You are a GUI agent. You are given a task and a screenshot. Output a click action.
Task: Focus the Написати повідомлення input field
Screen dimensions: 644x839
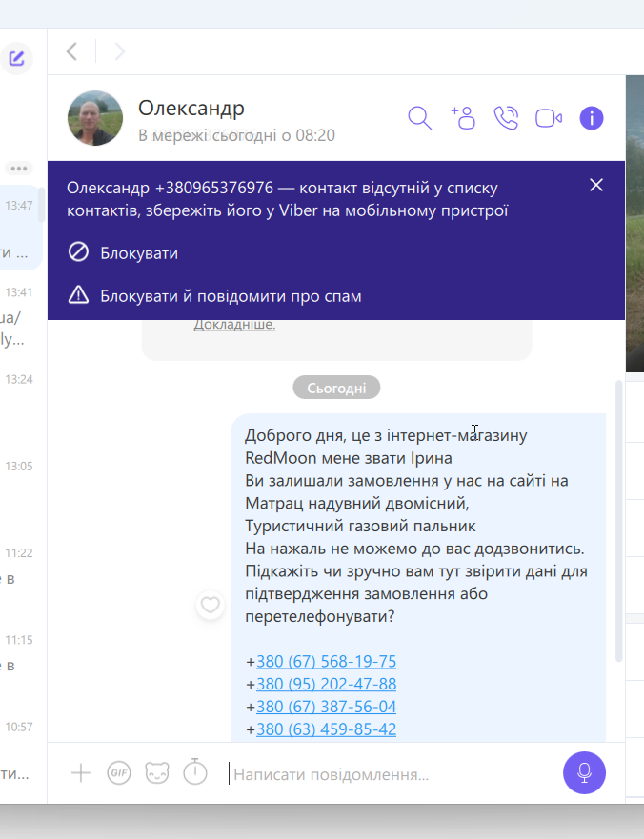391,773
